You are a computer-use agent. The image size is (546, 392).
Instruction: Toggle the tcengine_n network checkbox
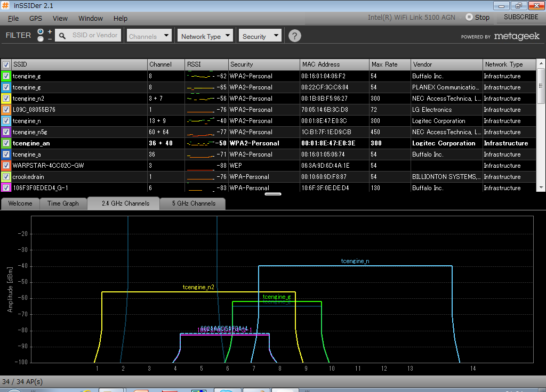tap(6, 121)
